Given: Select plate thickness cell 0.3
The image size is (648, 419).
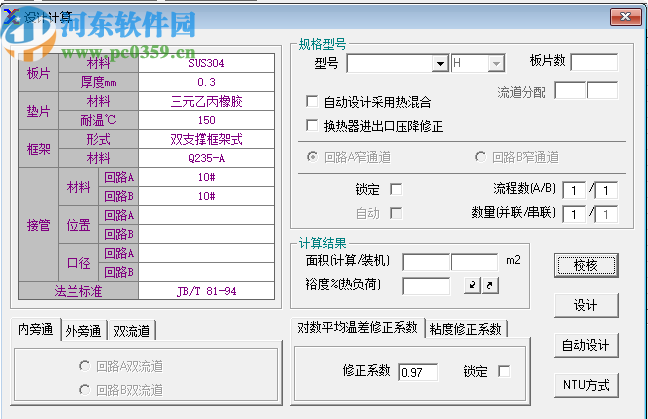Looking at the screenshot, I should click(x=206, y=82).
